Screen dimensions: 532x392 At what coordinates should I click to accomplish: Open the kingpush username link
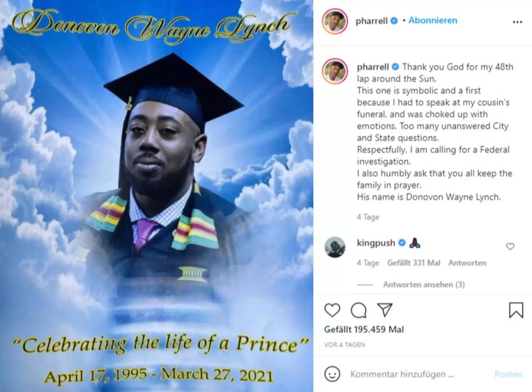coord(376,243)
